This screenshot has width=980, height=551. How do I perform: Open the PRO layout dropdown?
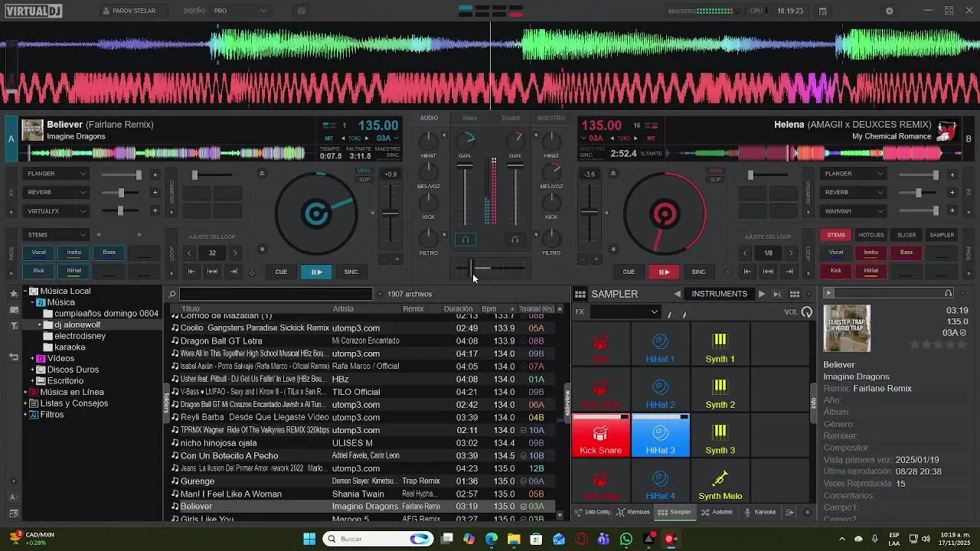point(240,11)
